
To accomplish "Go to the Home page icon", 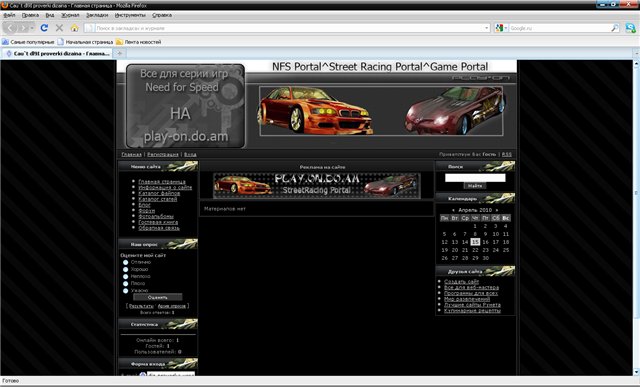I will pos(74,28).
